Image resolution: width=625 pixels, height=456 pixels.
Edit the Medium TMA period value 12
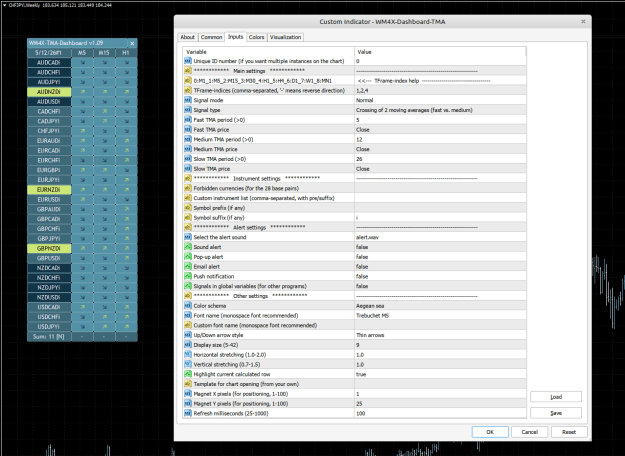(440, 139)
